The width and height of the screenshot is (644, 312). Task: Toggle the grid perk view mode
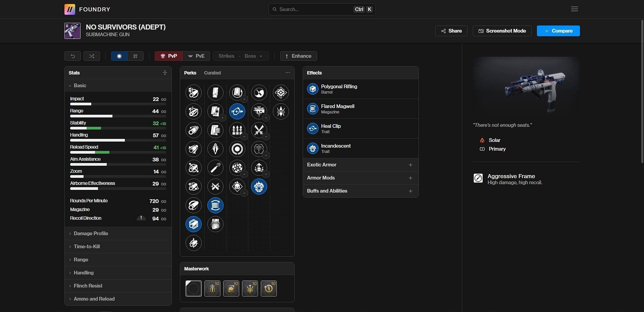click(135, 56)
